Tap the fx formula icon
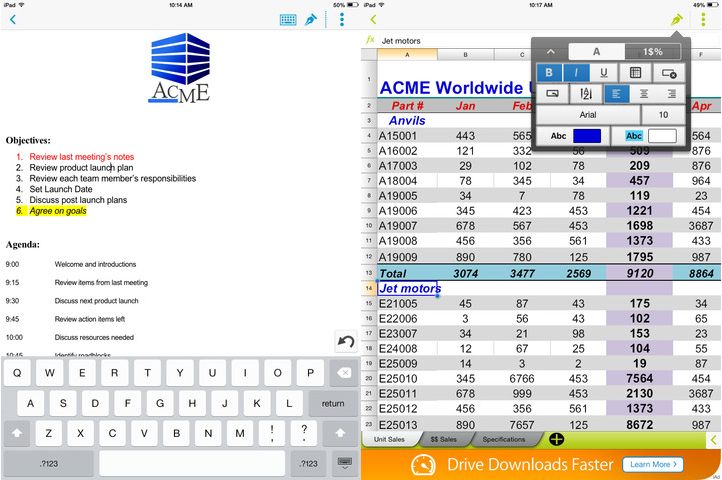722x480 pixels. pyautogui.click(x=370, y=40)
